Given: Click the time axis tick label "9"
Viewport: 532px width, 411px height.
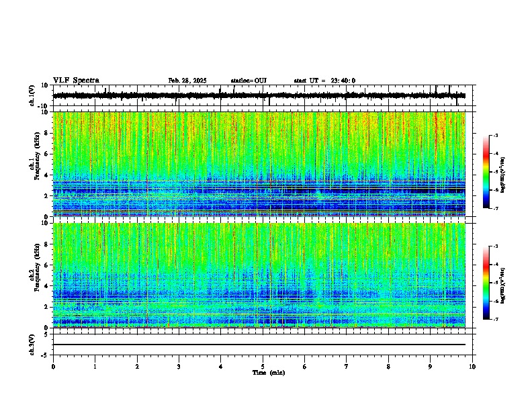Looking at the screenshot, I should pyautogui.click(x=430, y=367).
